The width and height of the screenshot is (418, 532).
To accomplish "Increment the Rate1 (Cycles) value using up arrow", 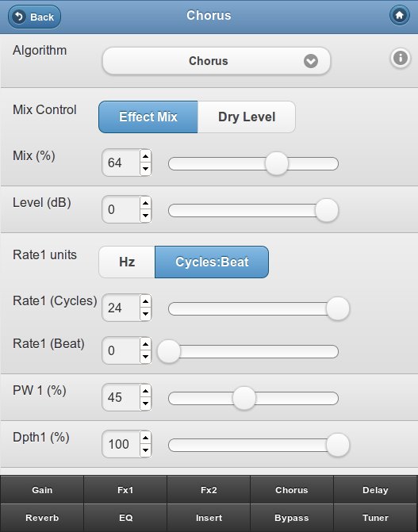I will click(x=145, y=301).
